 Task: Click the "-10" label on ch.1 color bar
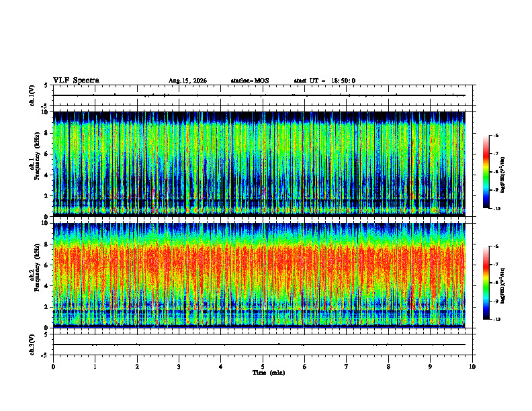(497, 209)
